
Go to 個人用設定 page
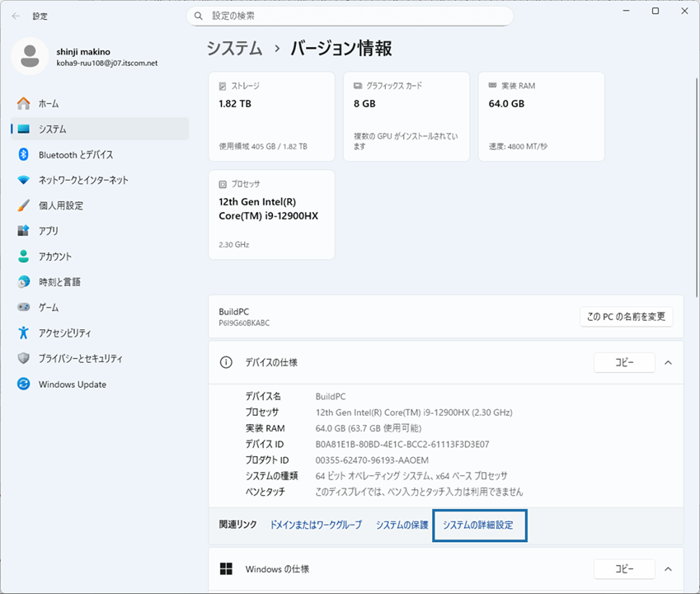click(100, 205)
